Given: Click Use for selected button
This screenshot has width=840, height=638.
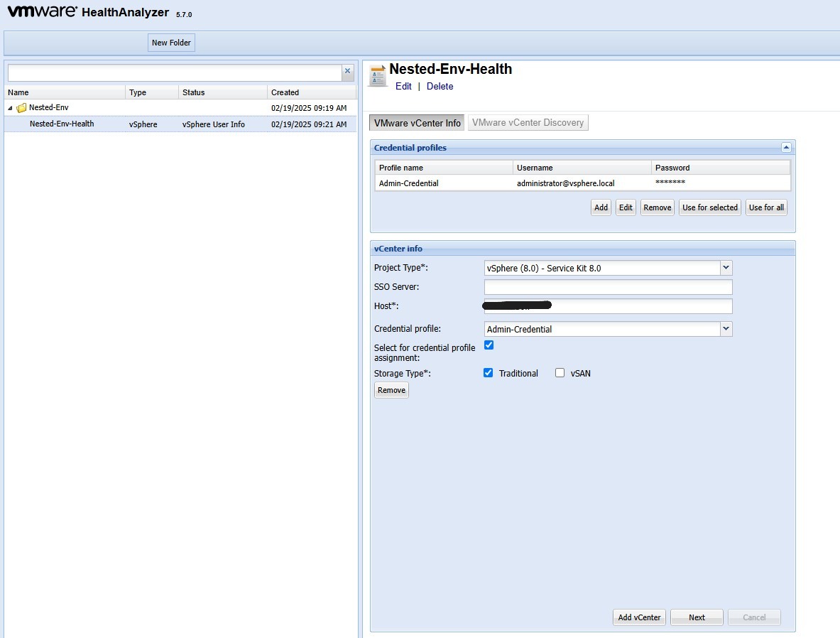Looking at the screenshot, I should tap(710, 207).
